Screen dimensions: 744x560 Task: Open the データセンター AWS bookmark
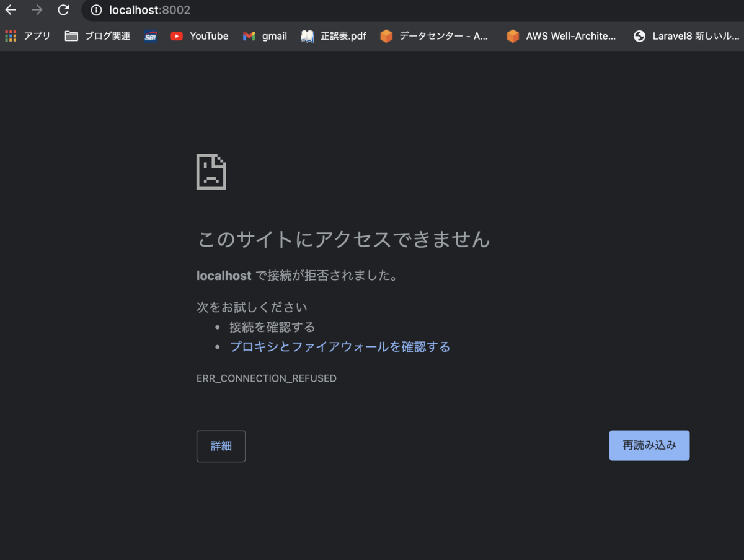click(435, 36)
